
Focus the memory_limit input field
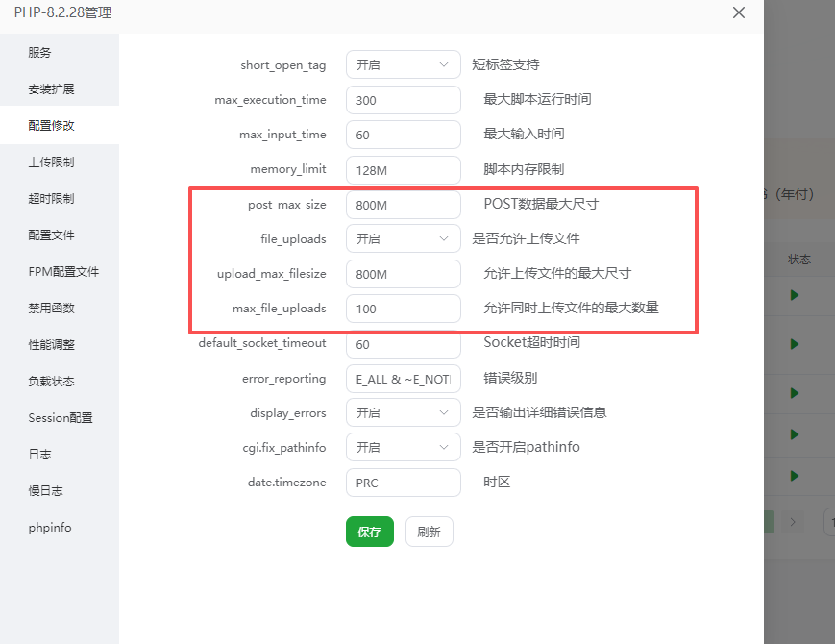[403, 170]
